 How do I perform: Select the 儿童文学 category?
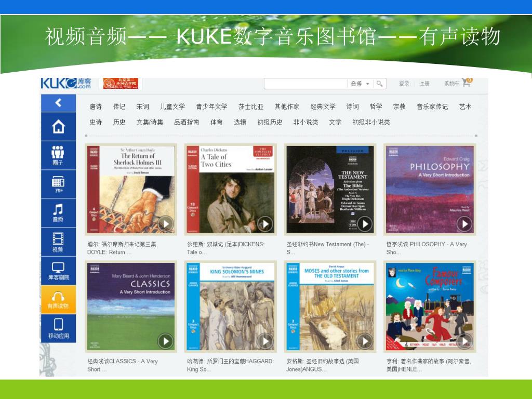pos(172,107)
